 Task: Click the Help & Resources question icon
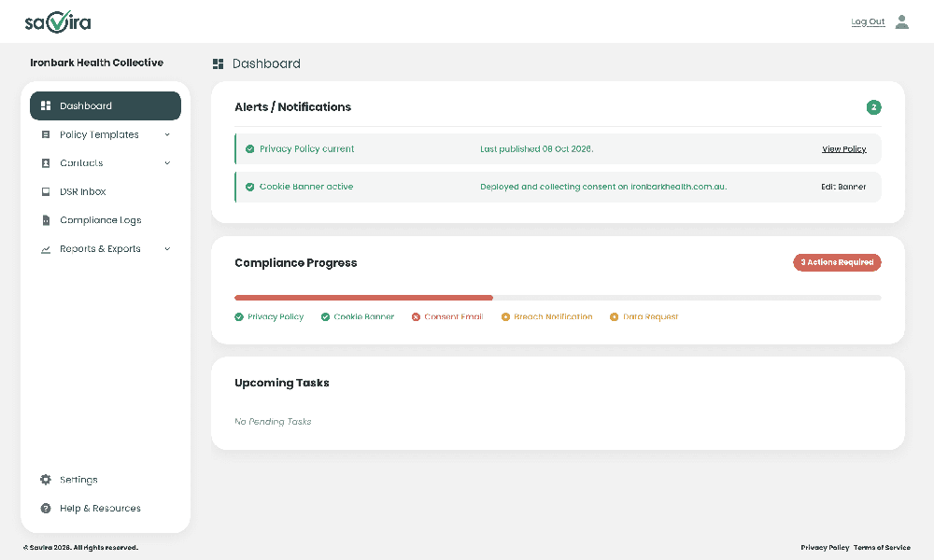pos(45,509)
